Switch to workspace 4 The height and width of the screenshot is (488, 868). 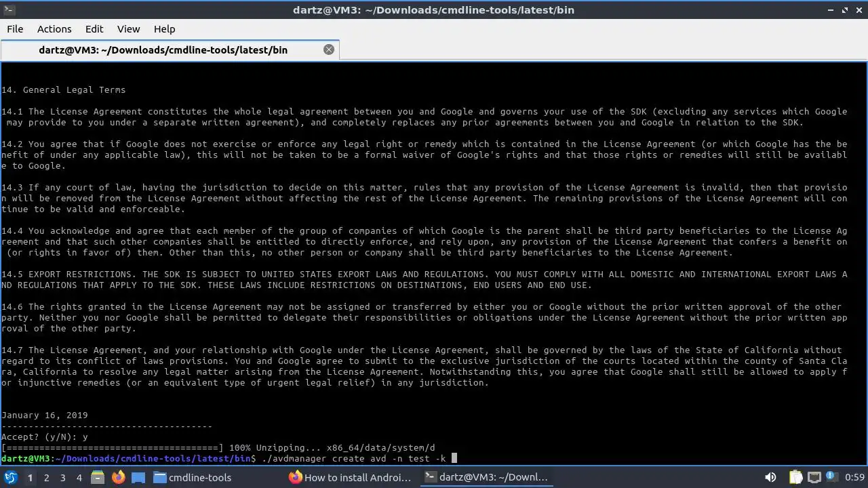(x=79, y=477)
